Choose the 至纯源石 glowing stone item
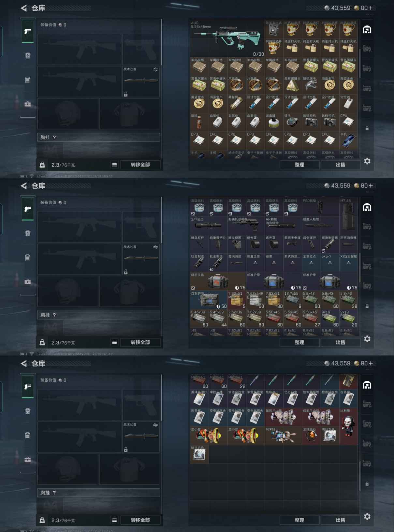This screenshot has height=532, width=394. tap(311, 436)
